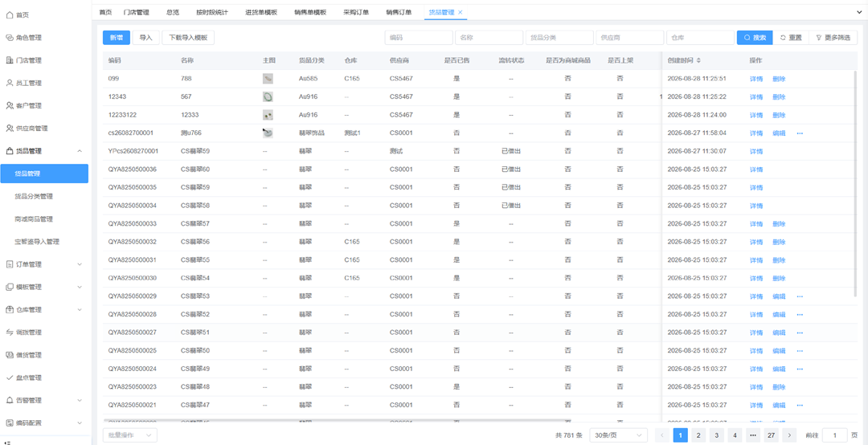Open more actions for row QYA8250500027

click(800, 333)
